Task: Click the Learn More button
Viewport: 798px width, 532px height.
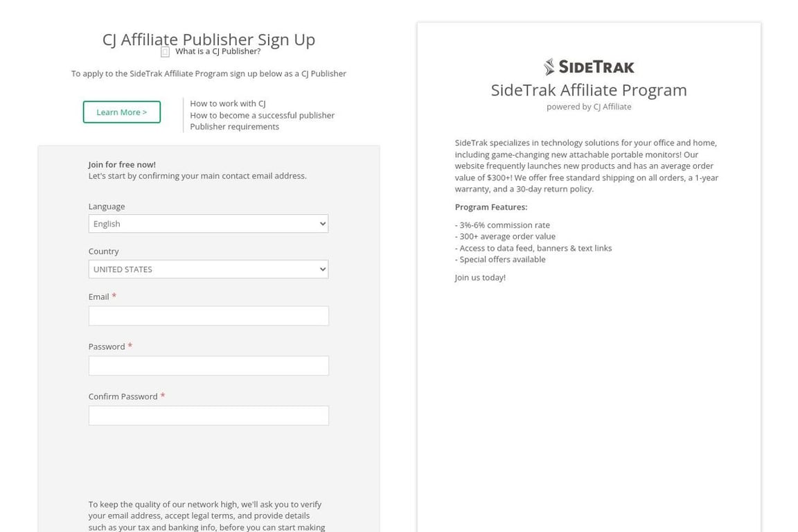Action: pyautogui.click(x=122, y=112)
